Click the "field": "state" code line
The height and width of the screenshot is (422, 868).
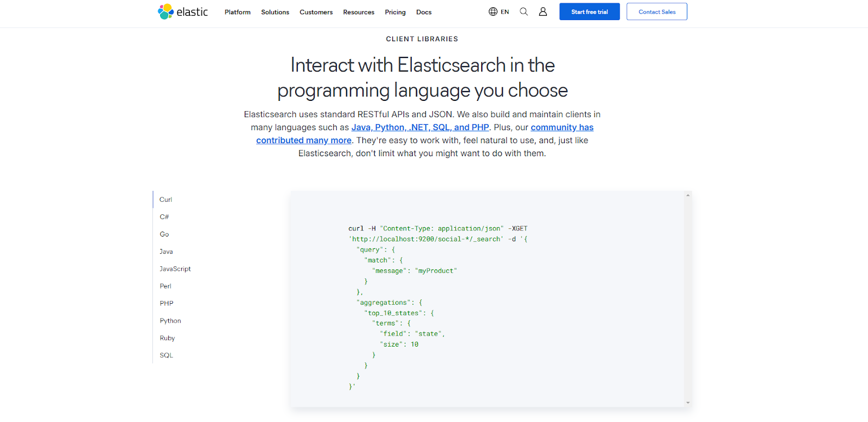click(x=412, y=334)
